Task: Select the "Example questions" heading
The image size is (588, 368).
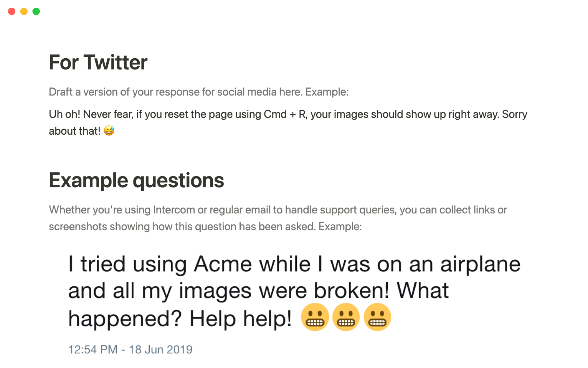Action: 136,180
